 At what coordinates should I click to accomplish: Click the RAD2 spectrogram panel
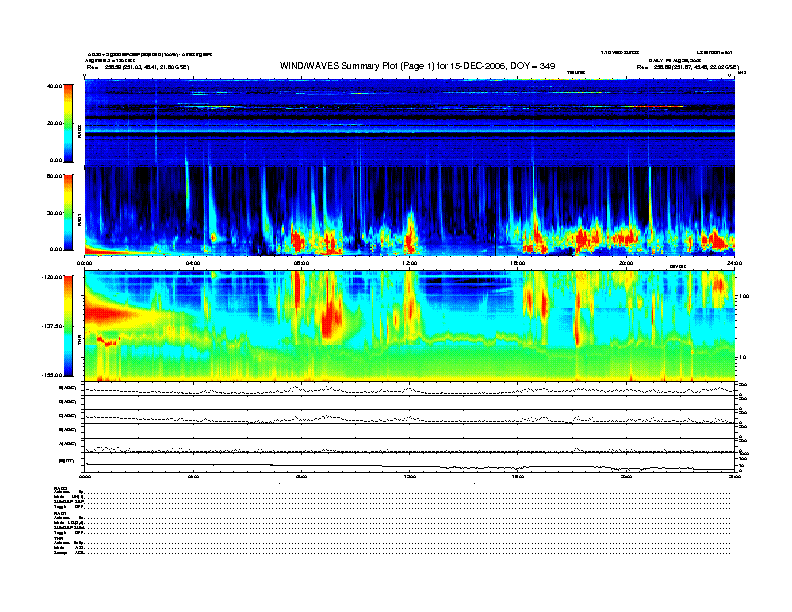(x=409, y=123)
